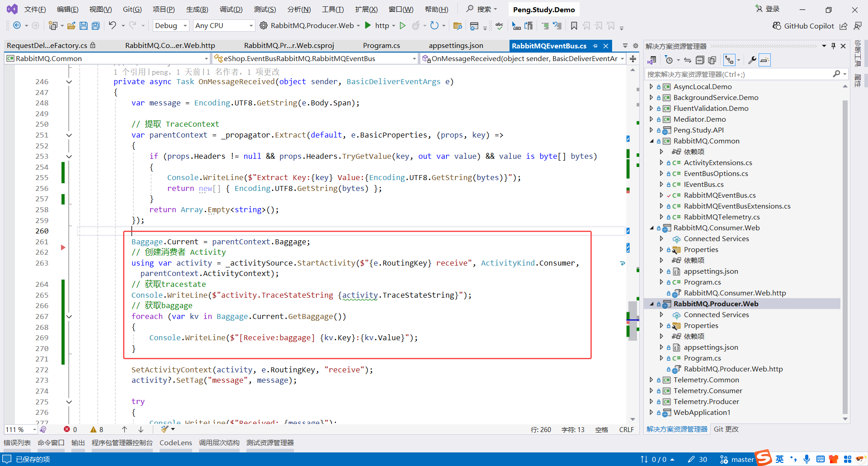Open the Any CPU platform dropdown
This screenshot has height=466, width=868.
(x=224, y=26)
